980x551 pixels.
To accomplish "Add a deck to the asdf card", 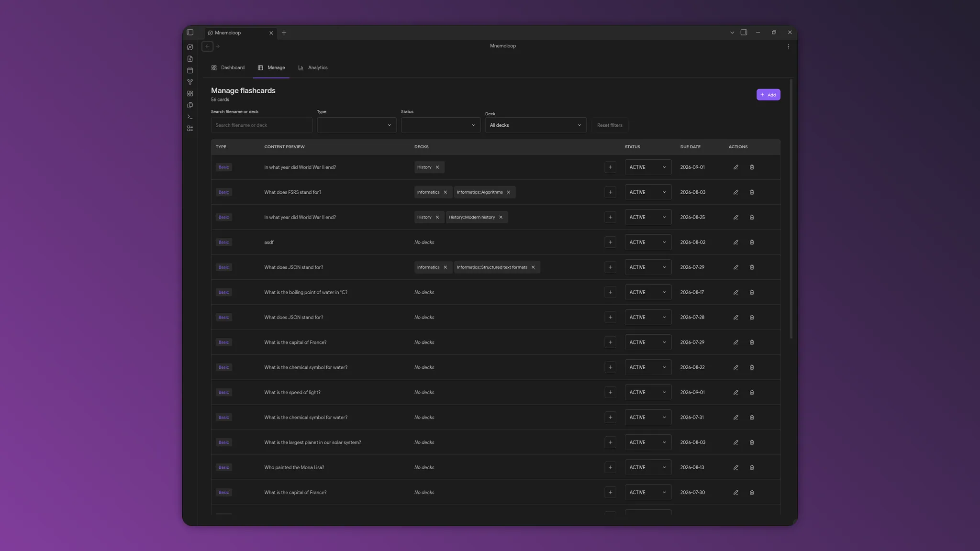I will click(610, 242).
